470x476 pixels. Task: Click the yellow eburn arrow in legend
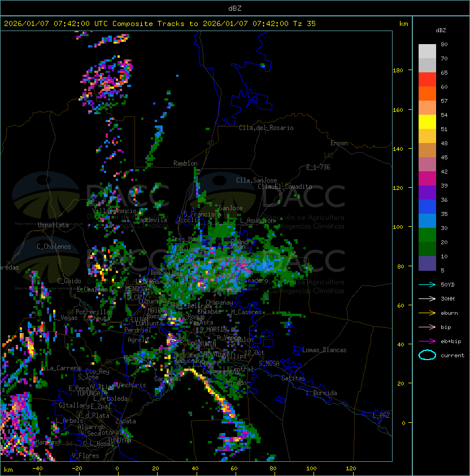[427, 313]
